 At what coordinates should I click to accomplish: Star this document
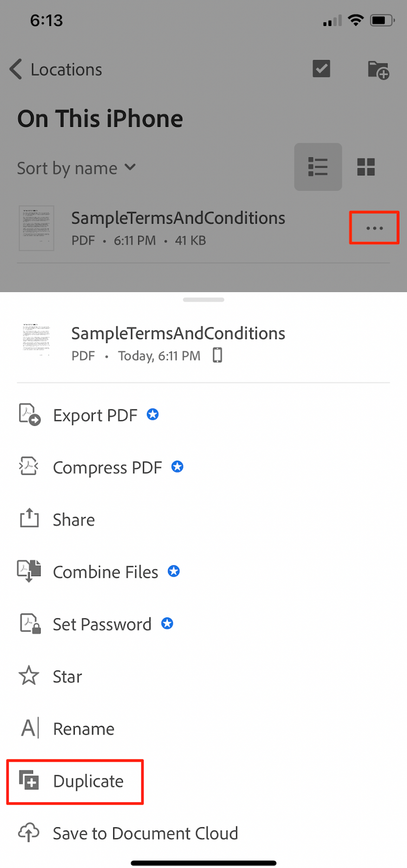tap(67, 676)
